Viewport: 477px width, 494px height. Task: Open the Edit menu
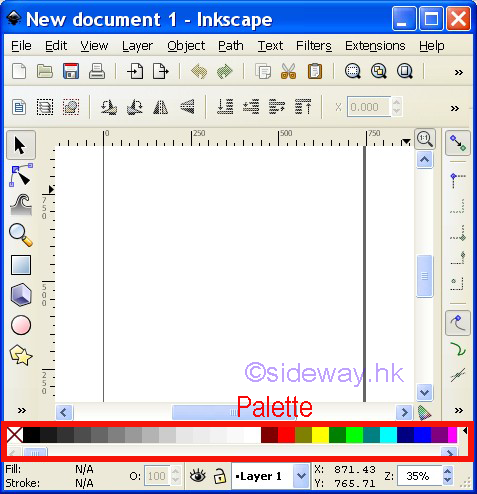56,46
